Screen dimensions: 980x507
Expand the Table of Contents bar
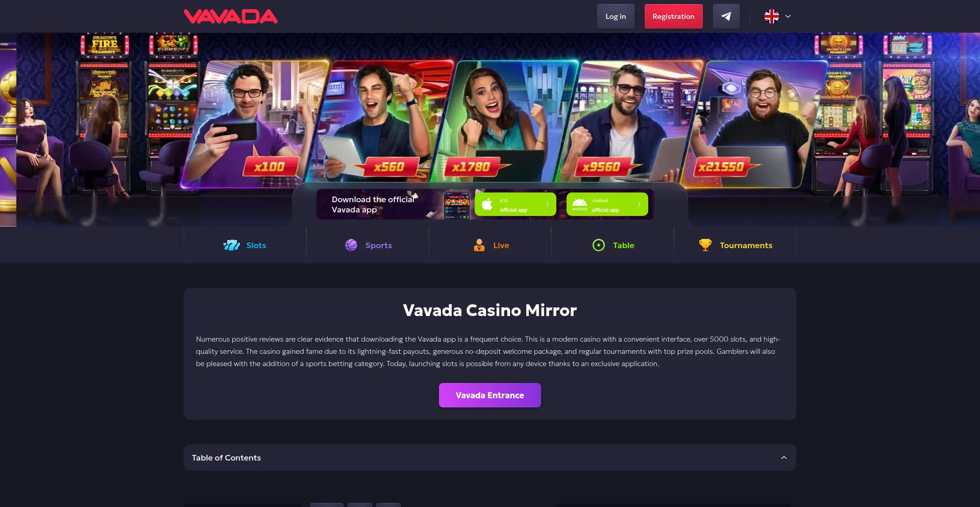490,457
